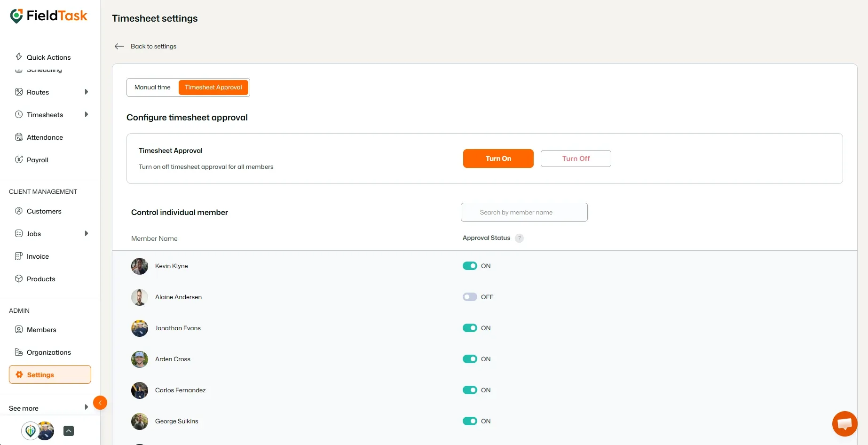Viewport: 868px width, 445px height.
Task: Click the Settings gear icon
Action: click(19, 374)
